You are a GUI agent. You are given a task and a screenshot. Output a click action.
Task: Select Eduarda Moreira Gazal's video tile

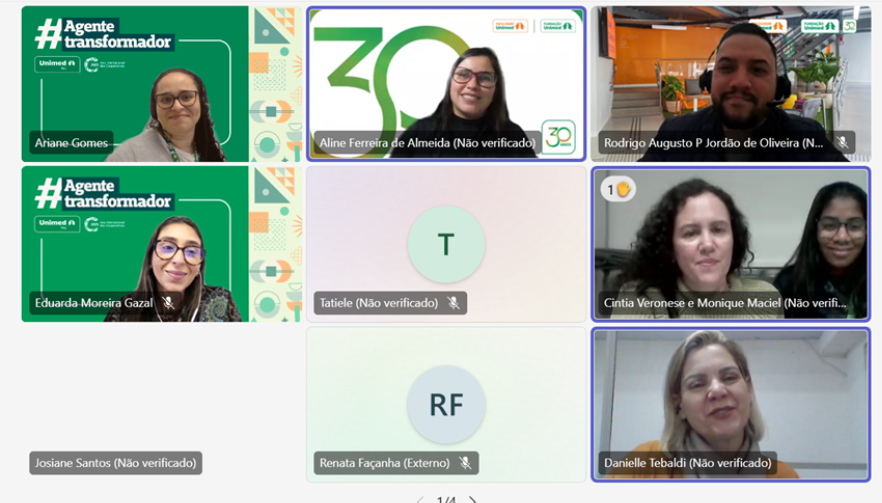[x=161, y=244]
